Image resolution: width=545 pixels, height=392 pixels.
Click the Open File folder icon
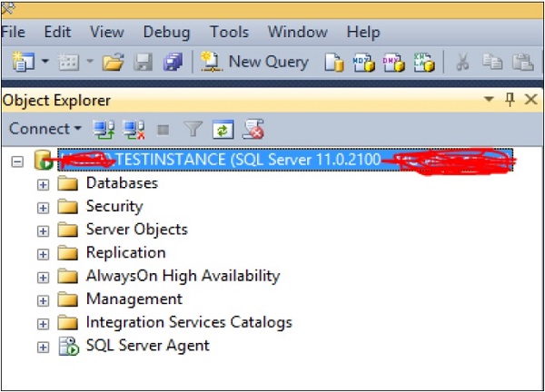tap(113, 63)
